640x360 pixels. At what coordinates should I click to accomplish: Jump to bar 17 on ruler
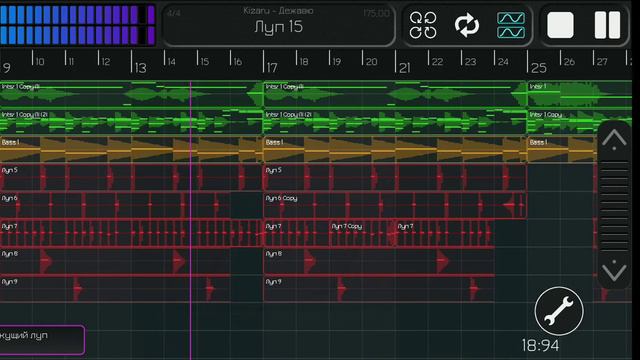(x=271, y=67)
